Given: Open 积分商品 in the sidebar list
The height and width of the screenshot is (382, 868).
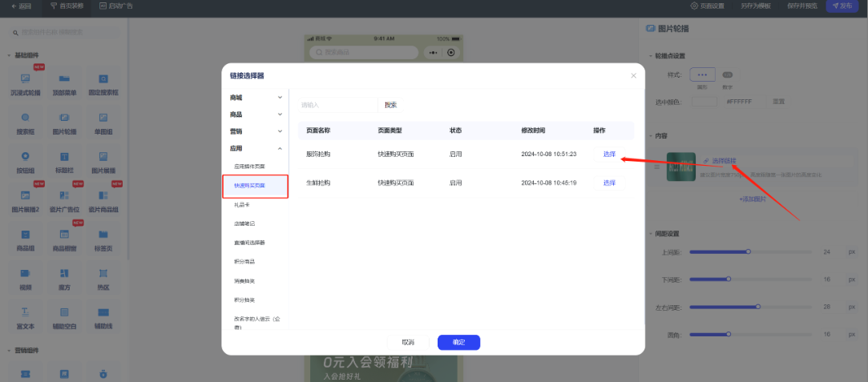Looking at the screenshot, I should (x=234, y=262).
